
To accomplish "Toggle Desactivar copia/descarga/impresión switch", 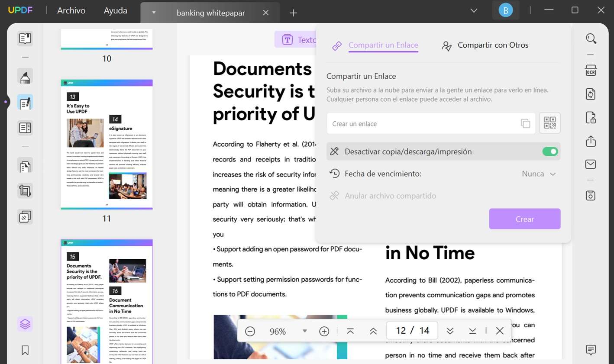I will click(550, 151).
